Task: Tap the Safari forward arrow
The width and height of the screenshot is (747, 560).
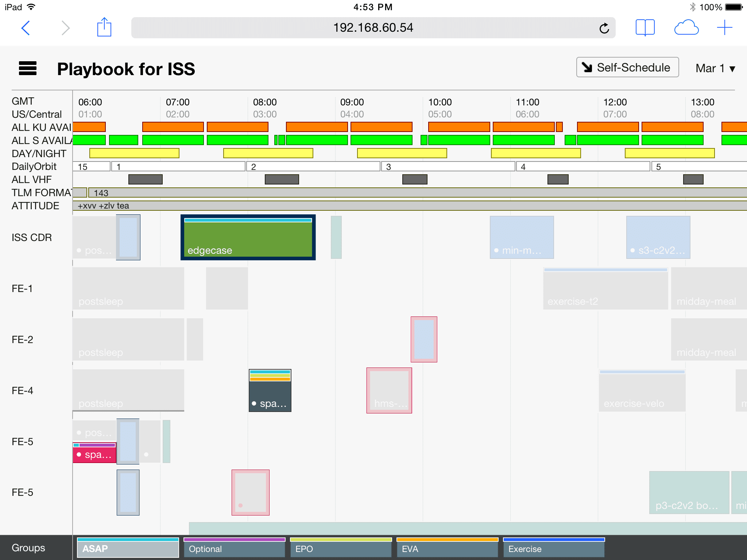Action: (65, 28)
